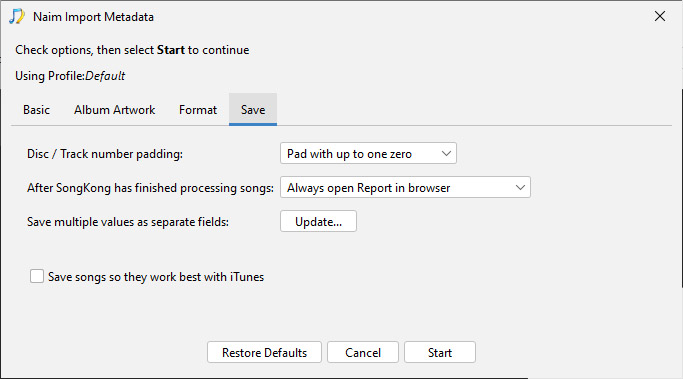The image size is (683, 379).
Task: Close the Naim Import Metadata dialog
Action: point(659,17)
